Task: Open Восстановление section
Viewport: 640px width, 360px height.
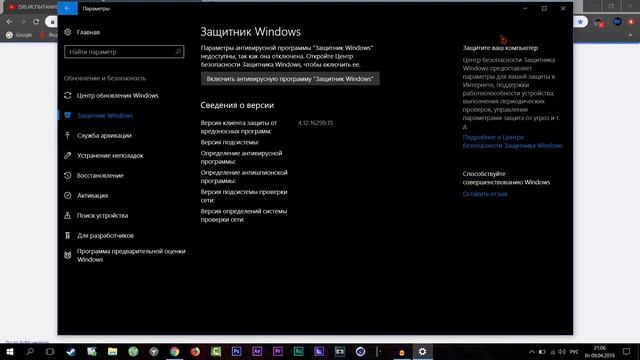Action: tap(94, 176)
